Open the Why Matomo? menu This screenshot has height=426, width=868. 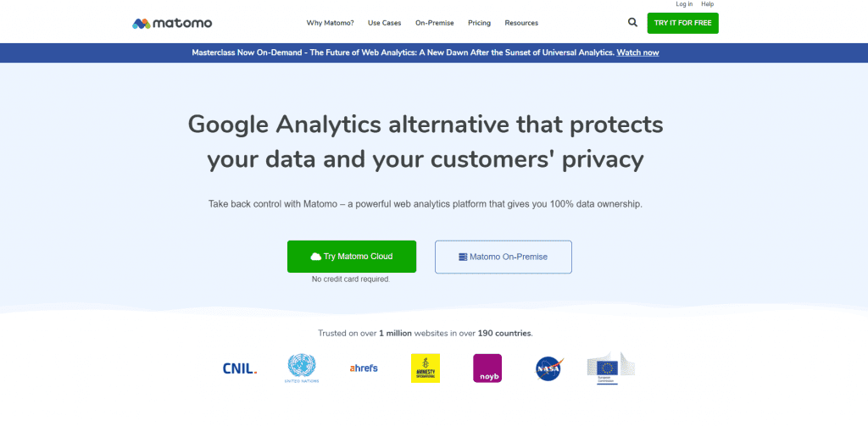[x=330, y=23]
